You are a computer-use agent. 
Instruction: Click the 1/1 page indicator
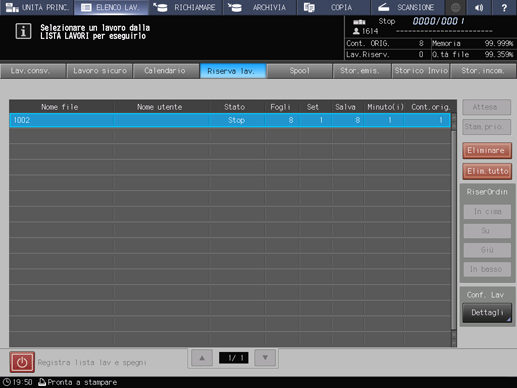tap(234, 358)
